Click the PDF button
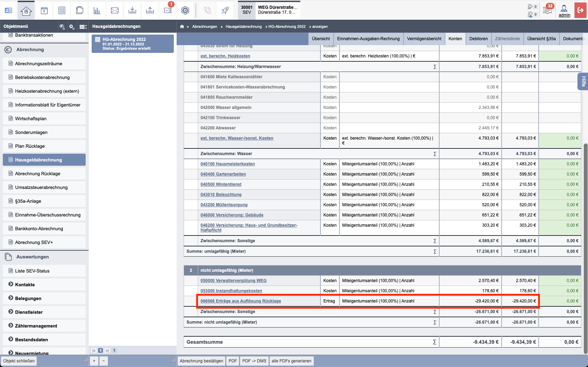Screen dimensions: 588x367 (x=233, y=361)
